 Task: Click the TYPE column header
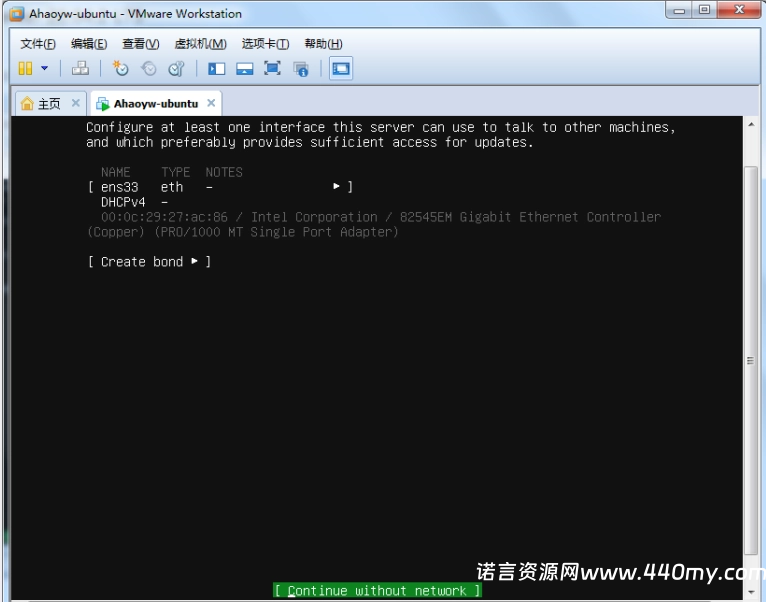point(175,172)
